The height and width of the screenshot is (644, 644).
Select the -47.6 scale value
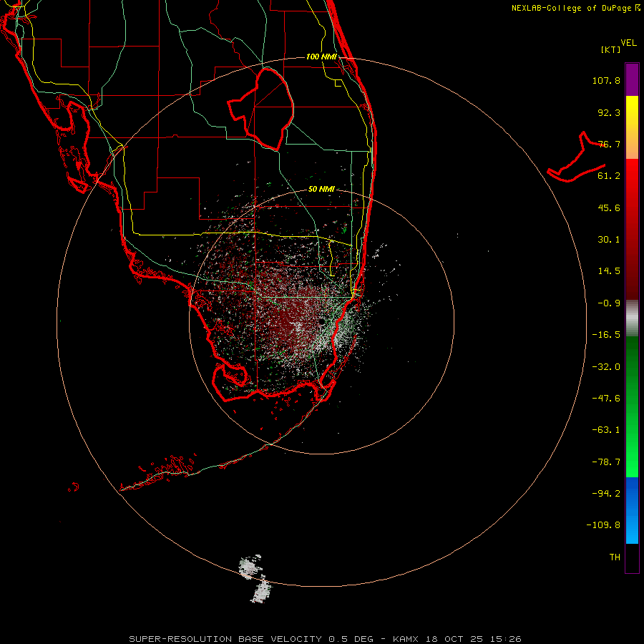tap(606, 399)
